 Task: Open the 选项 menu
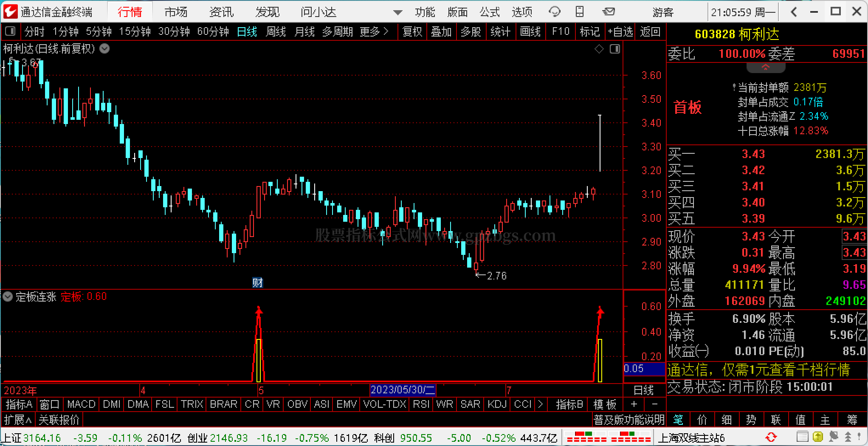click(522, 12)
